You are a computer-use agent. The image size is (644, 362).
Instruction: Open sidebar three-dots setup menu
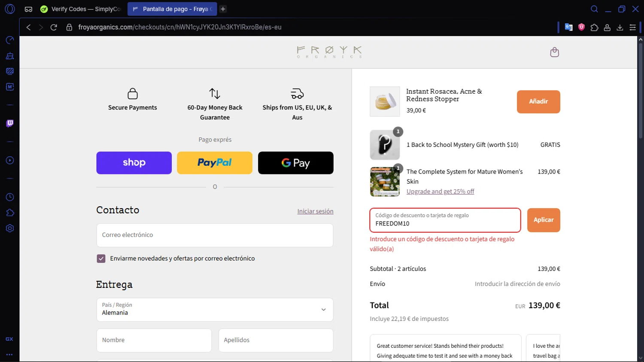[x=9, y=355]
